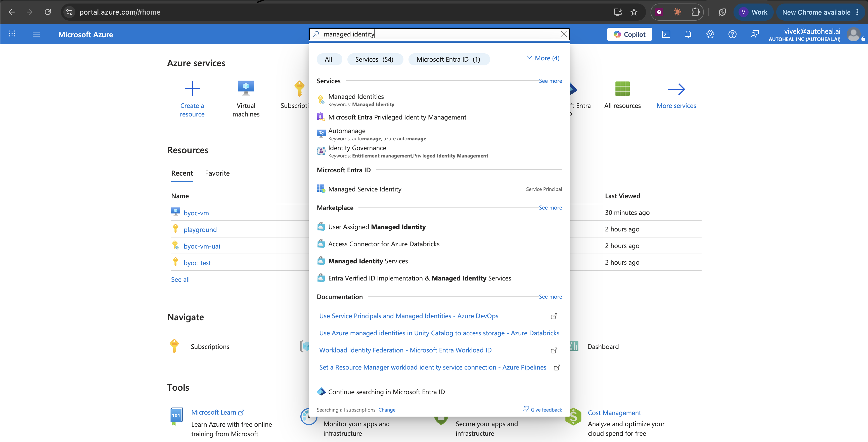Open Access Connector for Azure Databricks

pos(439,244)
